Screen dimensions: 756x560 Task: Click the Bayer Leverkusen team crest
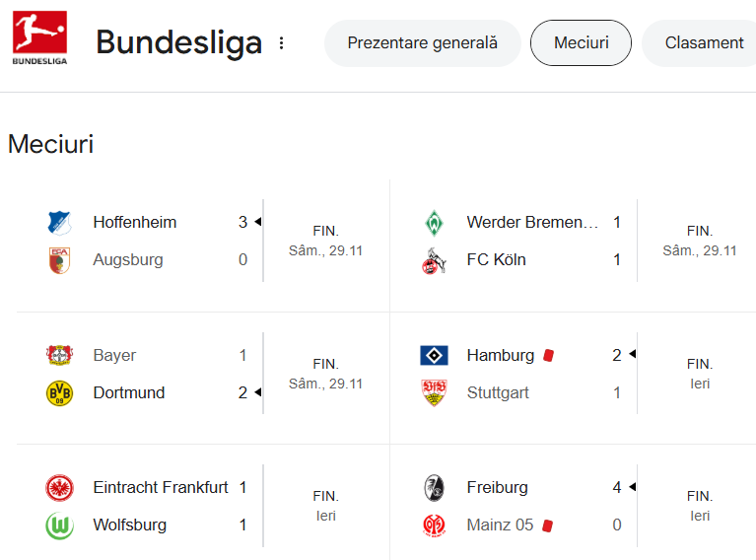[x=59, y=356]
